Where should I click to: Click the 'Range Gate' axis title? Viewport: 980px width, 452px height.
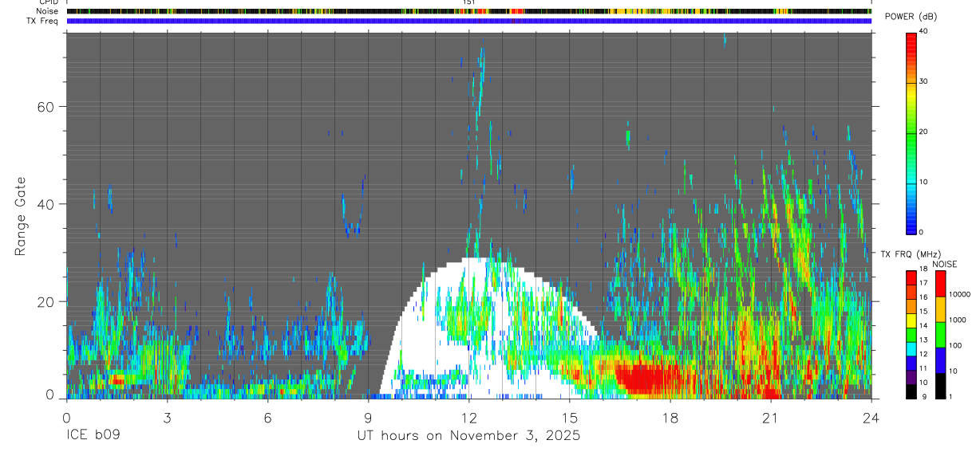tap(20, 216)
